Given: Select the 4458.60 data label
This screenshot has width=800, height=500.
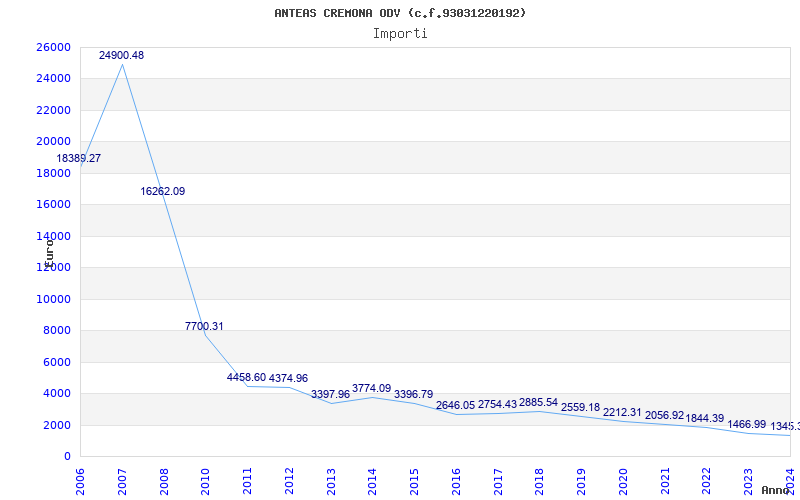Looking at the screenshot, I should 246,377.
